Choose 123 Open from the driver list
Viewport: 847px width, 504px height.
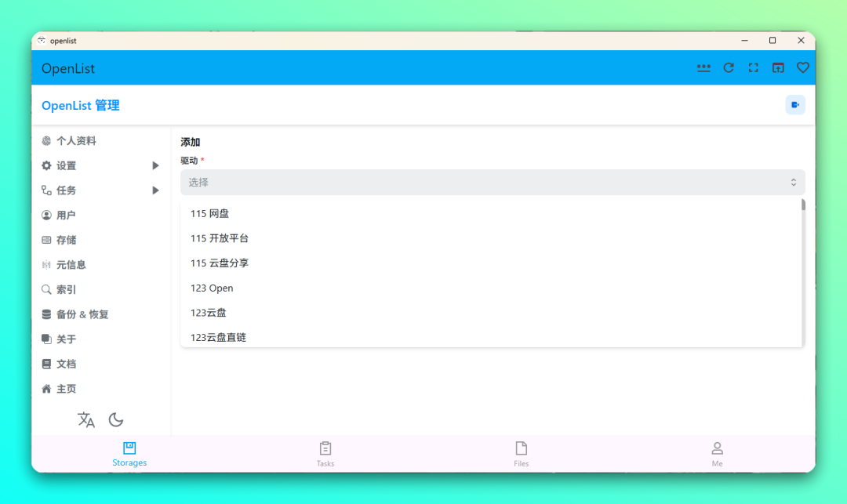(212, 288)
